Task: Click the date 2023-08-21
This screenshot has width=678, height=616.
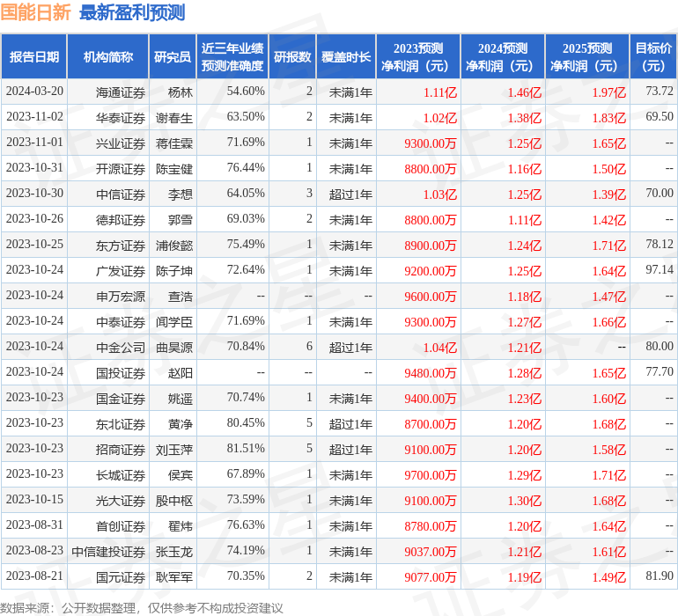Action: (x=34, y=576)
